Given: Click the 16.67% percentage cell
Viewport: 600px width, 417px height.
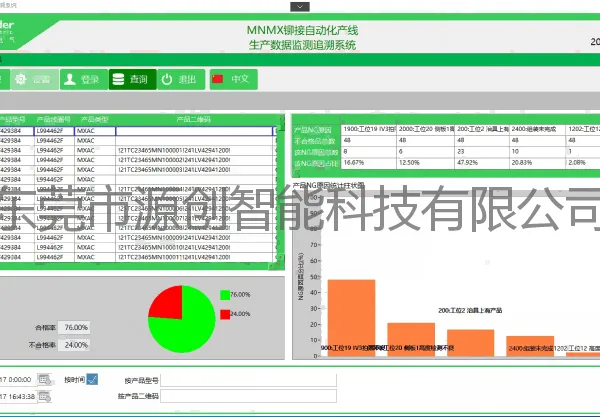Looking at the screenshot, I should (369, 163).
